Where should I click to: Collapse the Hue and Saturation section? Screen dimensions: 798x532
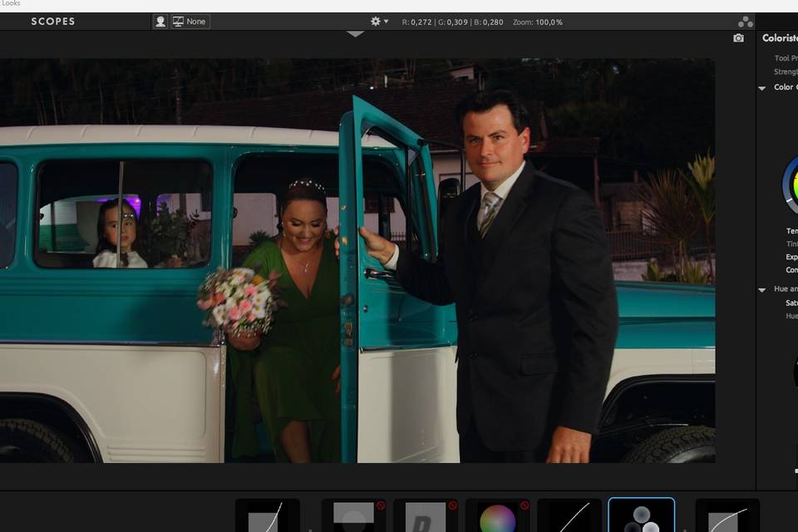tap(762, 290)
